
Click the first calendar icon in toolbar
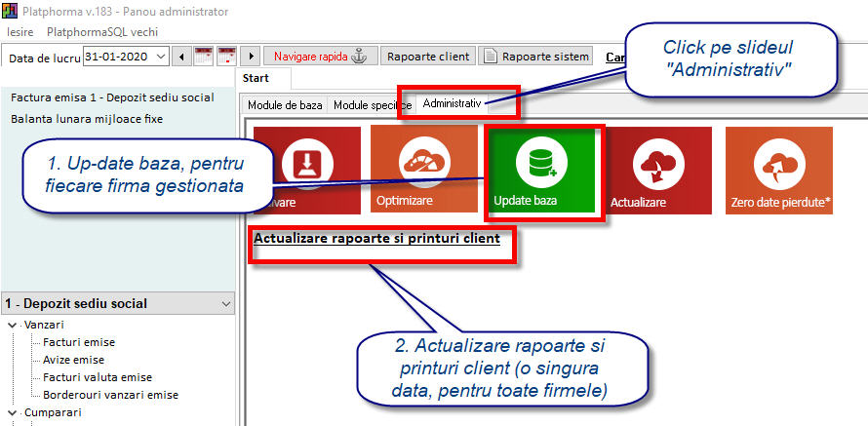204,57
